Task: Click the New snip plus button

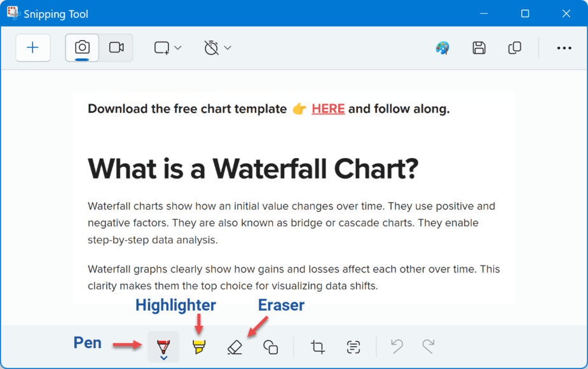Action: 33,48
